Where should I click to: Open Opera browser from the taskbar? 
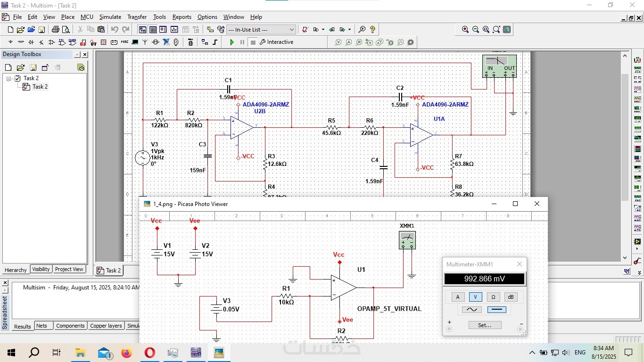point(149,353)
